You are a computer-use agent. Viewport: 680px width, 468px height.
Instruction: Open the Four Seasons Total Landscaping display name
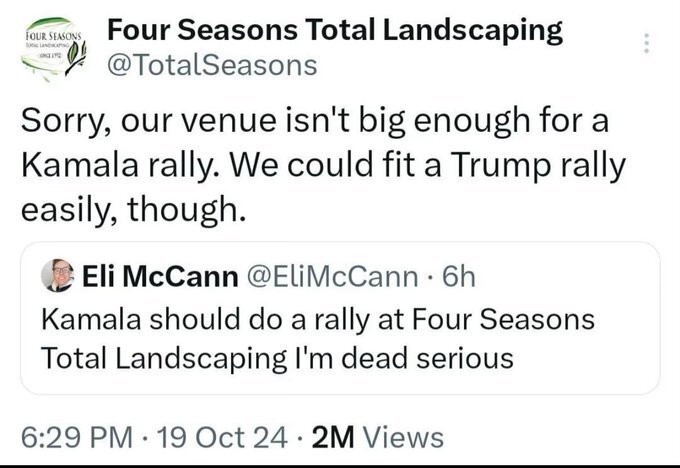(x=334, y=30)
